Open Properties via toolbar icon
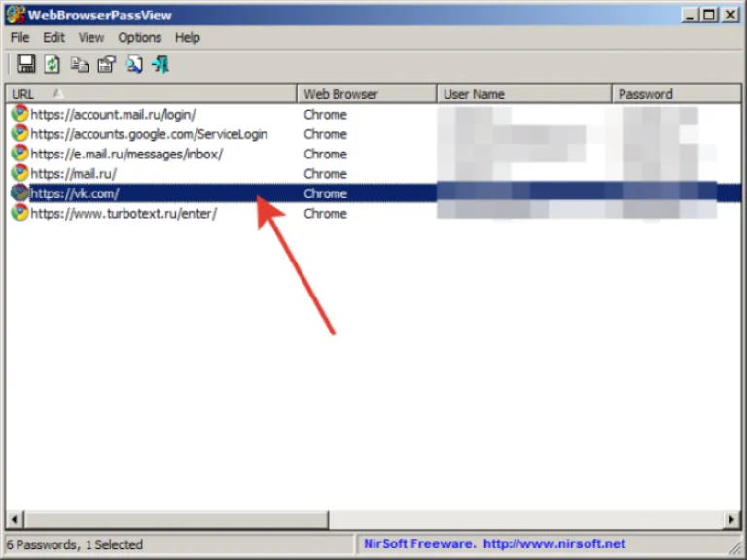Screen dimensions: 747x560 (107, 64)
